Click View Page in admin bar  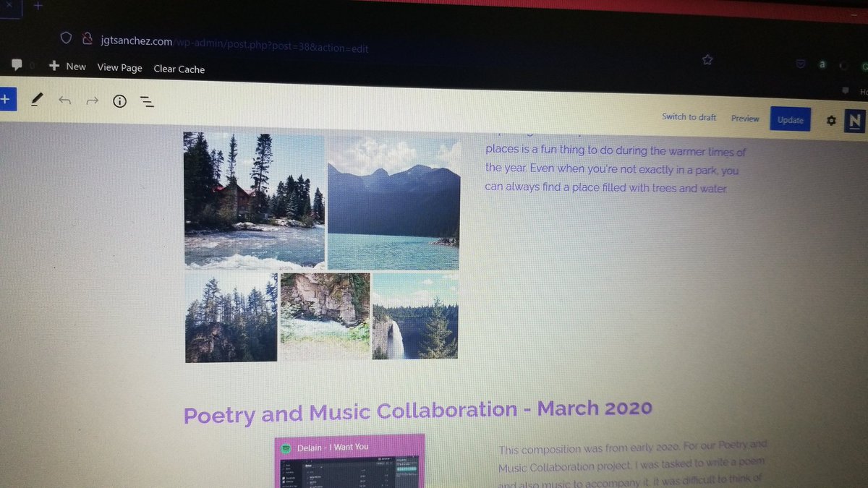(x=119, y=67)
